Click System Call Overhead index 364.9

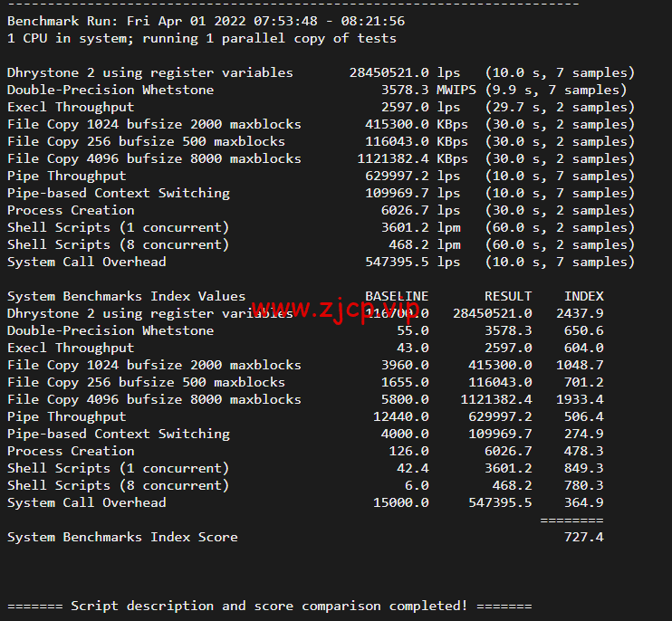pos(584,502)
